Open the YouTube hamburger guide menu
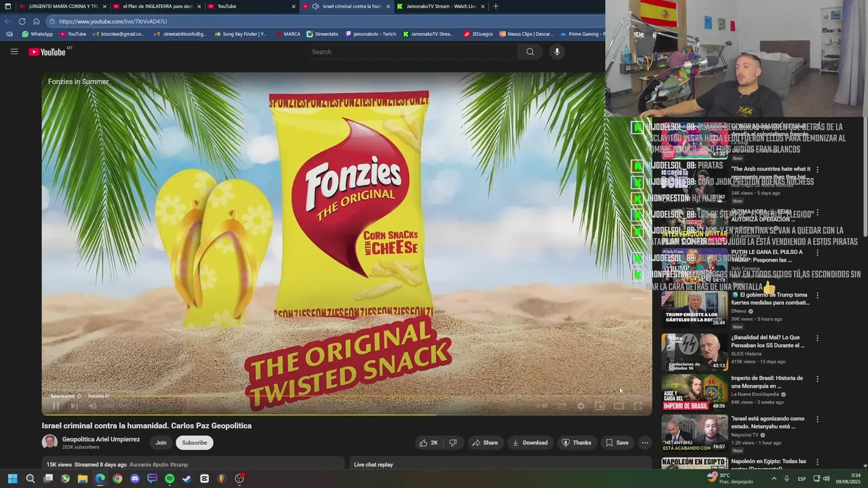Viewport: 868px width, 488px height. click(14, 52)
